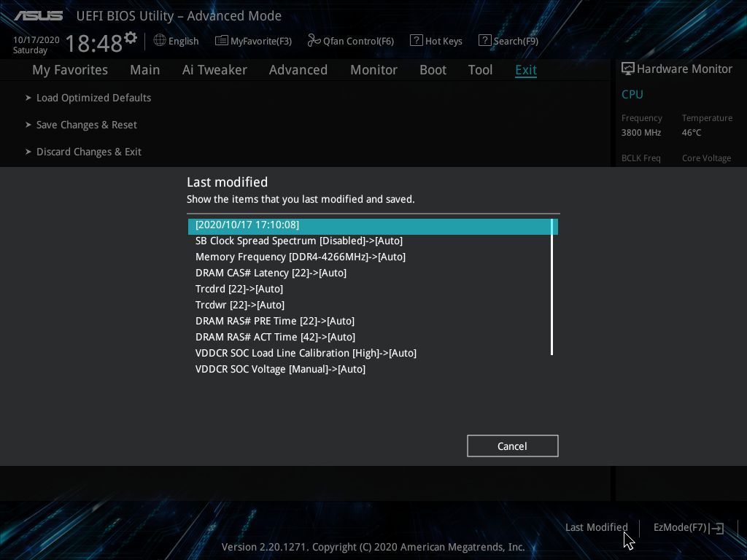Go to the Advanced tab
747x560 pixels.
click(x=298, y=70)
